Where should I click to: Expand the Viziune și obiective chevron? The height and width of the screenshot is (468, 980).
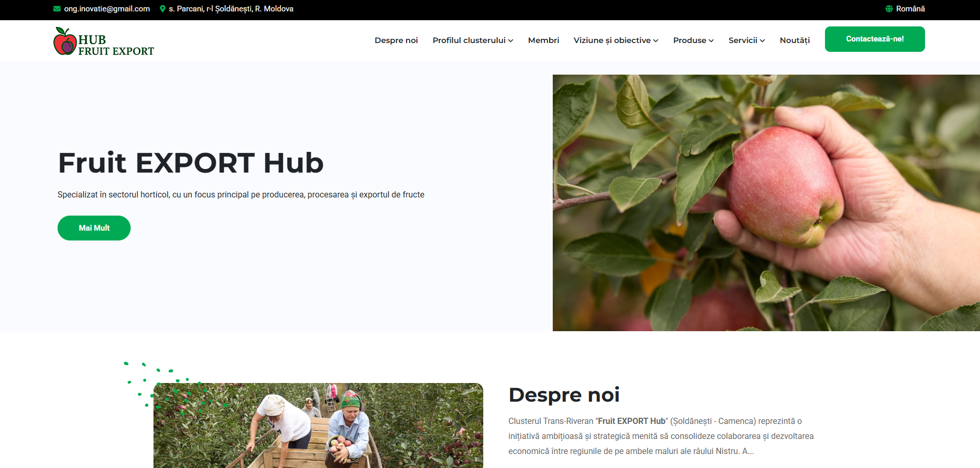tap(656, 41)
